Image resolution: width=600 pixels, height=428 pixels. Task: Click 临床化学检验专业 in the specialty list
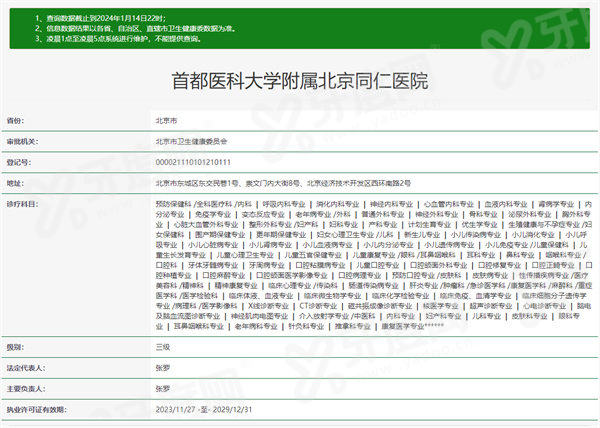click(401, 296)
